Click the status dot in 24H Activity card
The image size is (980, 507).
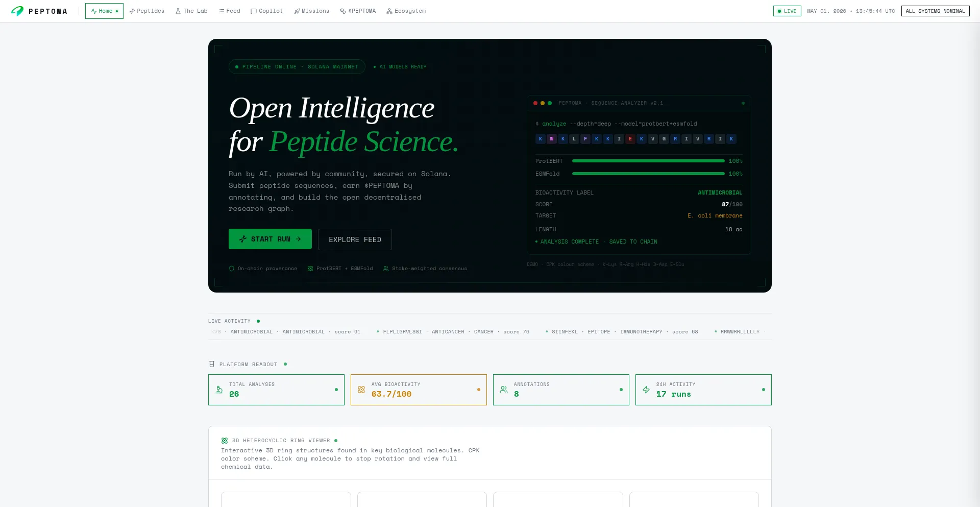(764, 390)
